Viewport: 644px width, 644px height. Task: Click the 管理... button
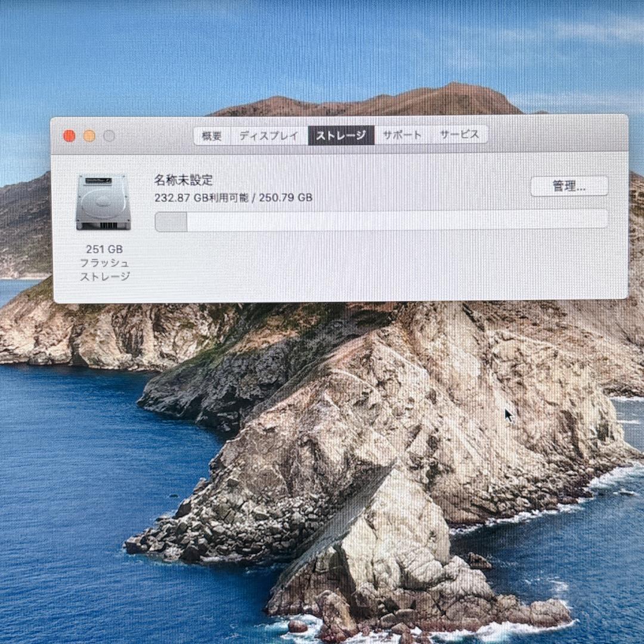pyautogui.click(x=571, y=185)
